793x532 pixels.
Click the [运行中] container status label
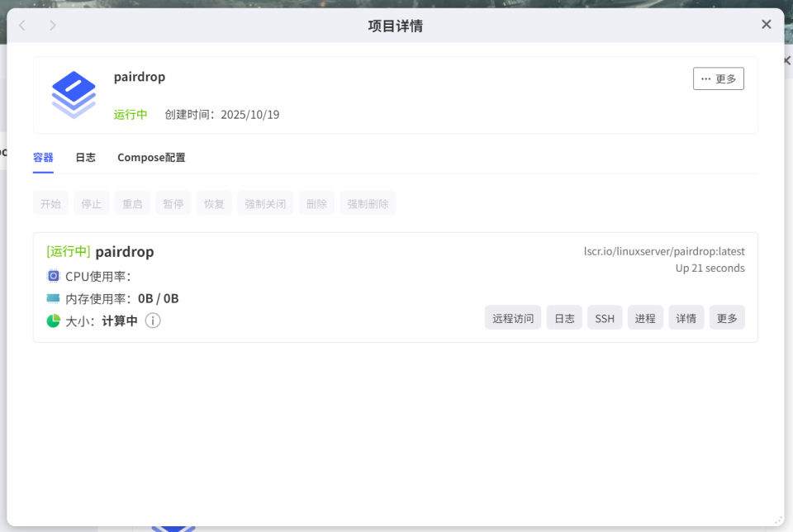point(69,251)
